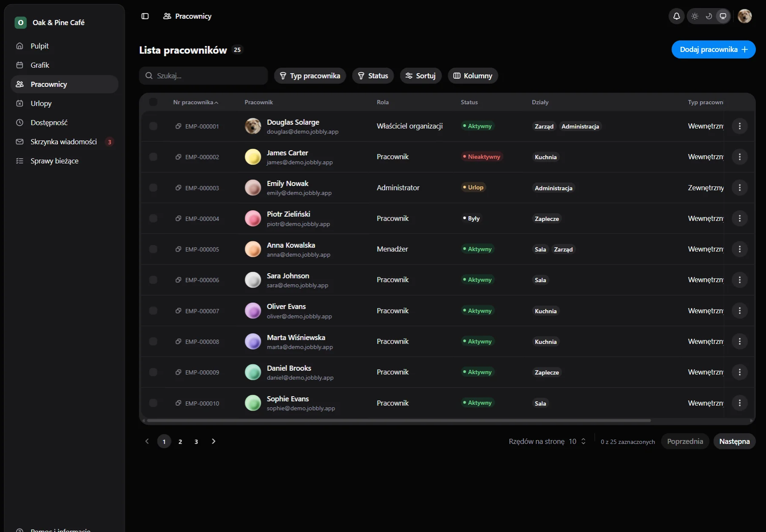Open more actions for Daniel Brooks
The height and width of the screenshot is (532, 766).
740,372
